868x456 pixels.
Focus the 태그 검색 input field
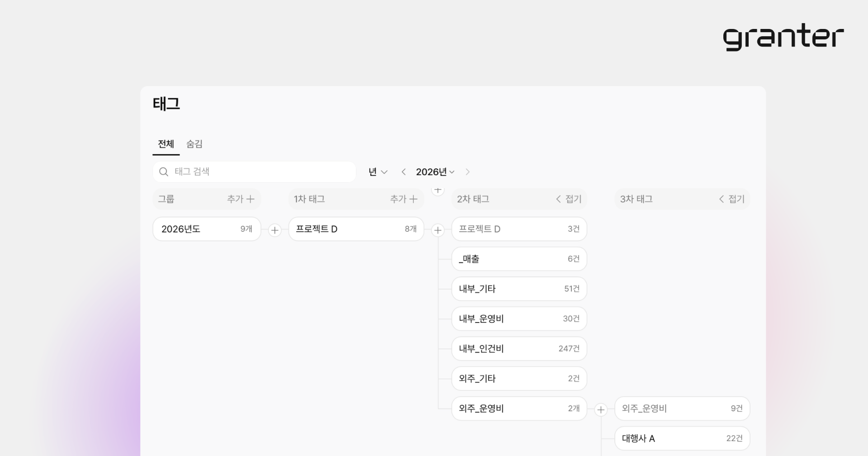(x=254, y=172)
